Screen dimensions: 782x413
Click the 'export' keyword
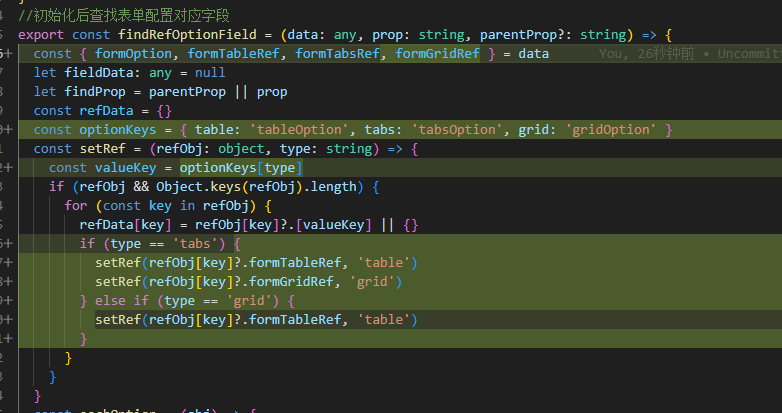(x=41, y=34)
